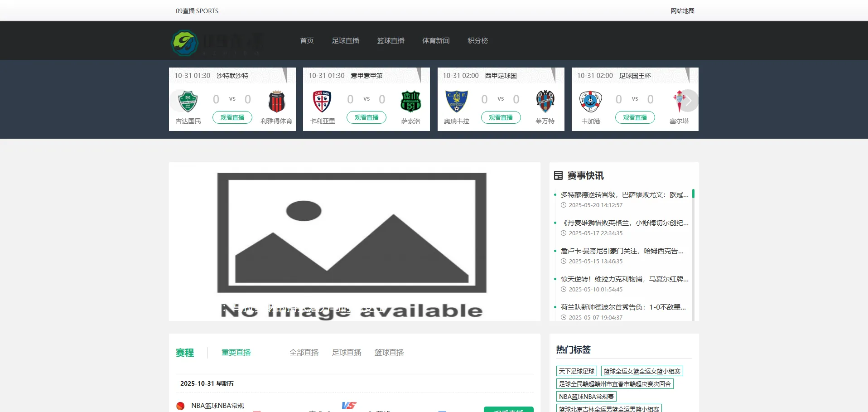
Task: Click the 萨索洛 team badge
Action: coord(410,101)
